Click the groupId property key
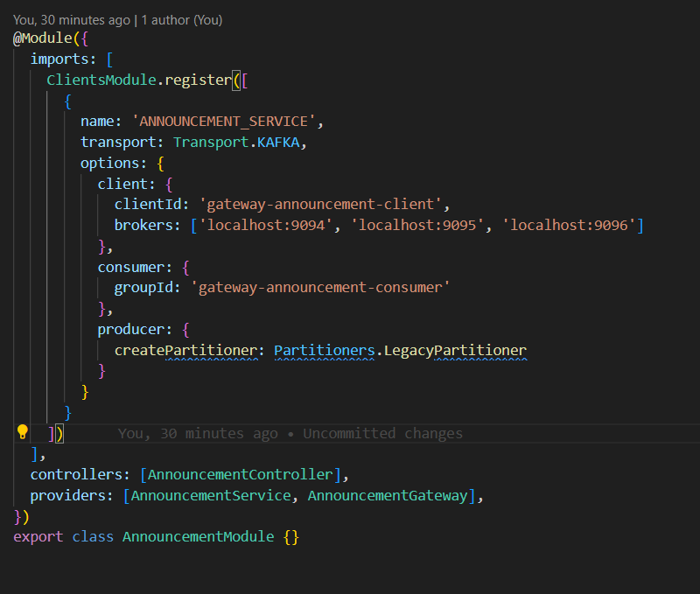The width and height of the screenshot is (700, 594). 143,288
